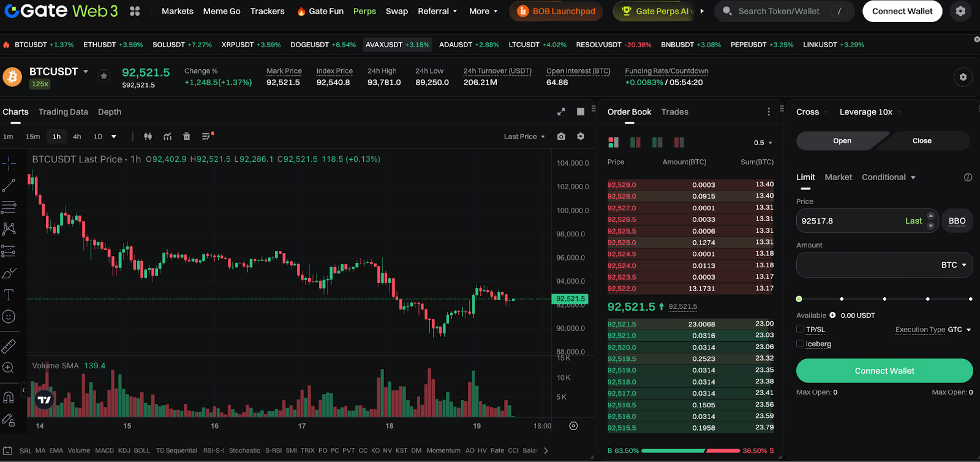The image size is (980, 462).
Task: Enable the Iceberg checkbox
Action: click(x=800, y=344)
